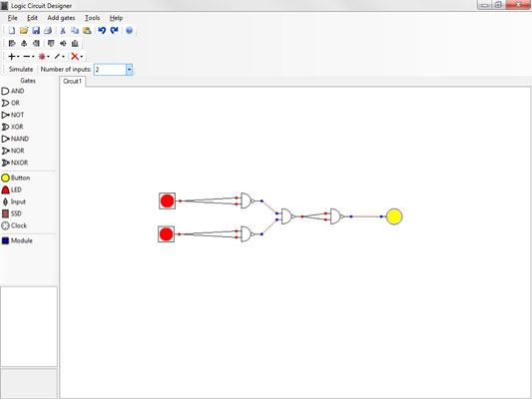
Task: Add a Clock component from sidebar
Action: (x=14, y=225)
